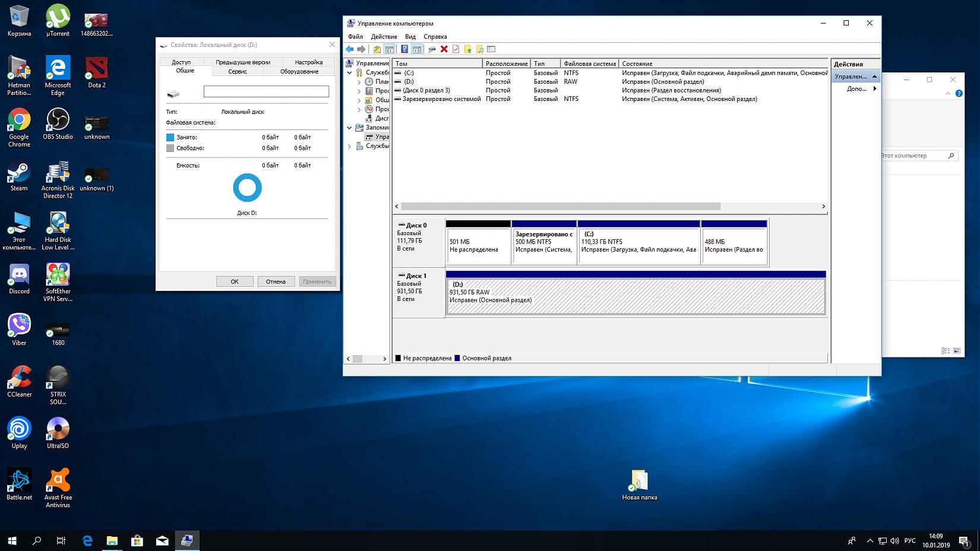The height and width of the screenshot is (551, 980).
Task: Switch to the Оборудование tab
Action: [x=299, y=71]
